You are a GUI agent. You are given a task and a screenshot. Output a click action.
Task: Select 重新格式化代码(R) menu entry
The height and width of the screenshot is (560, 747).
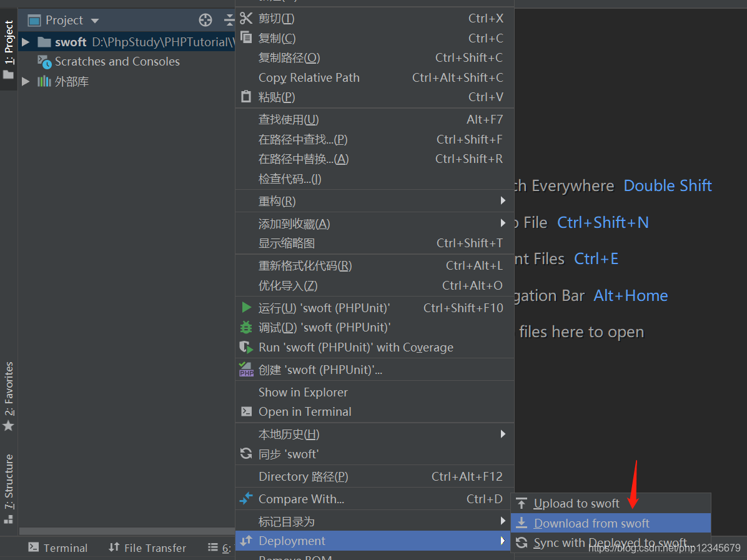pos(375,265)
